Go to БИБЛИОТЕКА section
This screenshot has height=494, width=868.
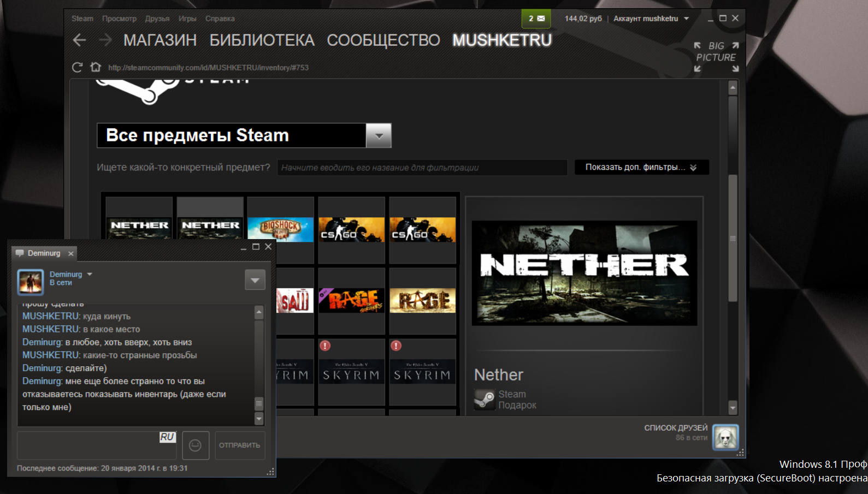coord(262,40)
